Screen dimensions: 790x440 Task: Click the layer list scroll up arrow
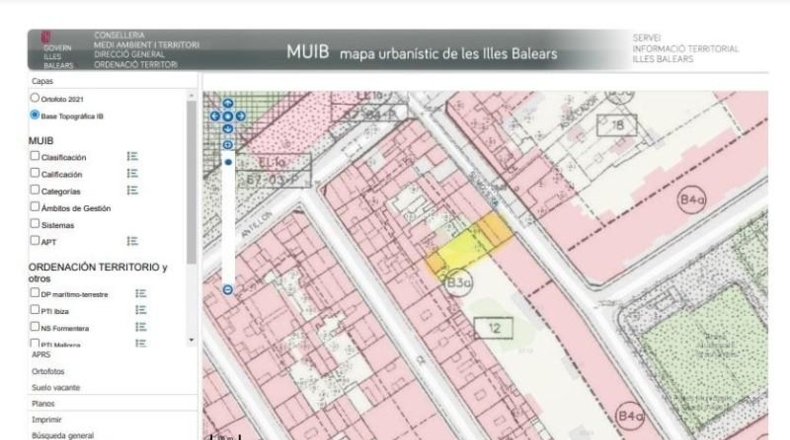pos(191,96)
